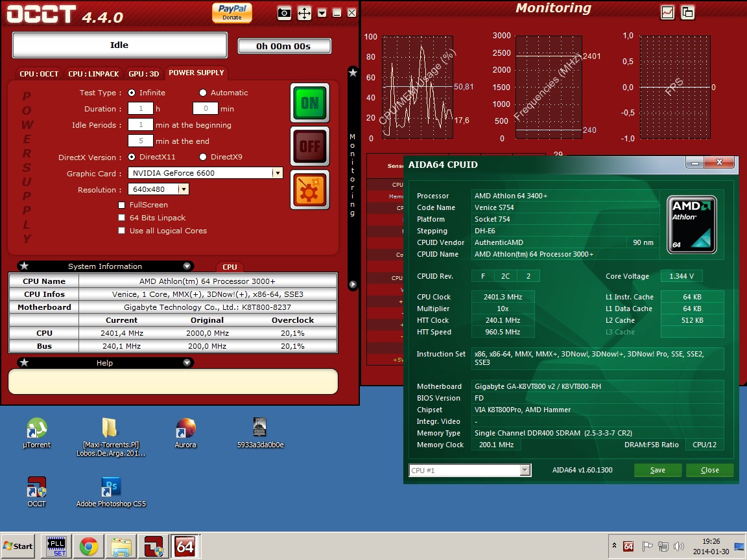747x560 pixels.
Task: Switch to the CPU : OCCT tab
Action: (x=39, y=74)
